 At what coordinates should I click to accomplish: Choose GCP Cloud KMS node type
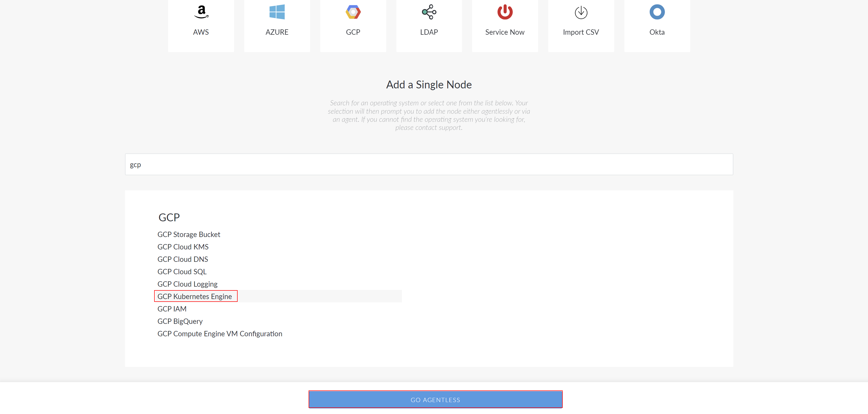tap(183, 247)
